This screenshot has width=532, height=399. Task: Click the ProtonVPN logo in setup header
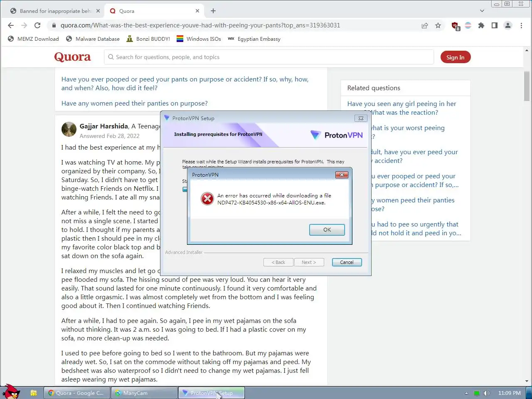pyautogui.click(x=337, y=135)
